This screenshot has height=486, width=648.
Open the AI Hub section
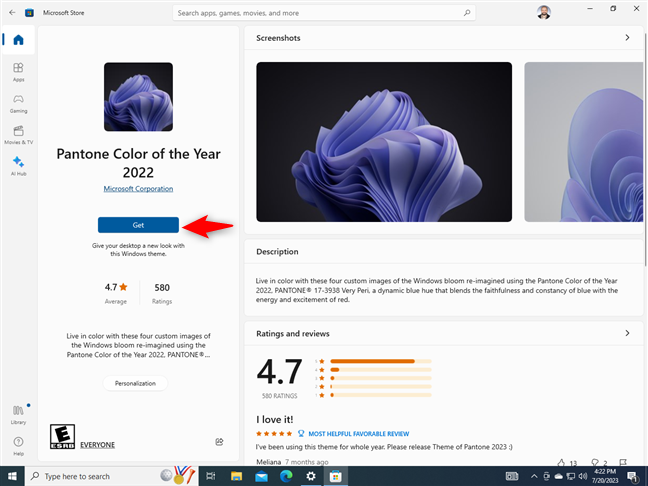[18, 165]
